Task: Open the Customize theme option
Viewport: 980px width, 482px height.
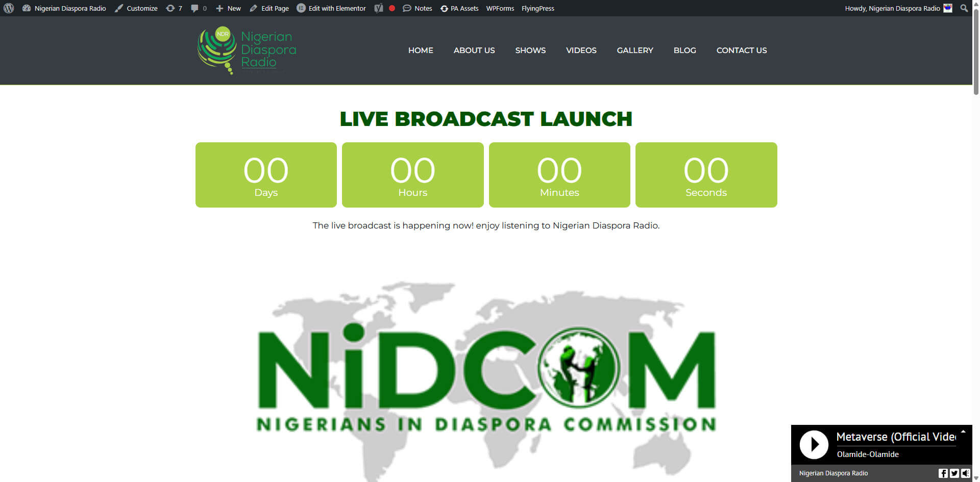Action: coord(136,8)
